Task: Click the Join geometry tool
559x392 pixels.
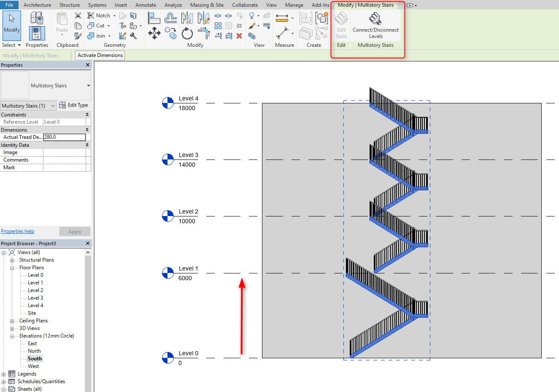Action: (x=96, y=36)
